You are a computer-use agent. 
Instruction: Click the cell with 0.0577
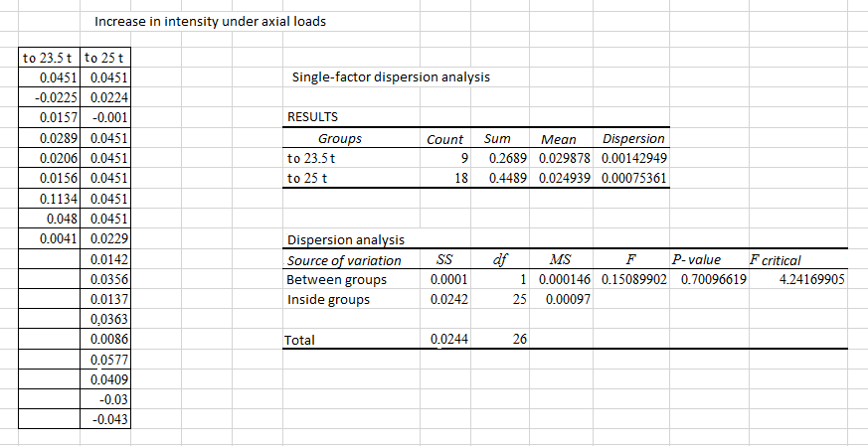105,360
